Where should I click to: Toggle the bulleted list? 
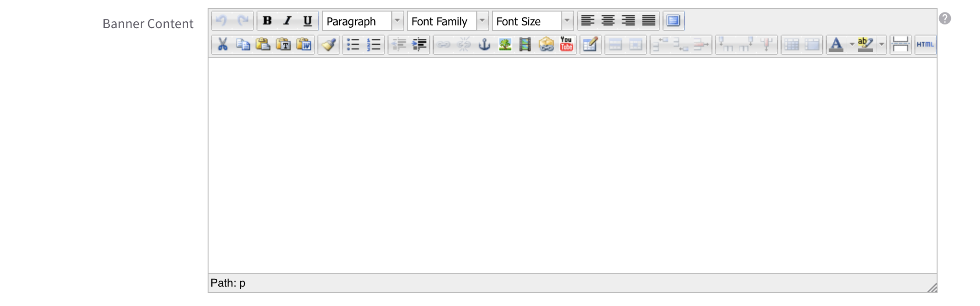pyautogui.click(x=353, y=45)
